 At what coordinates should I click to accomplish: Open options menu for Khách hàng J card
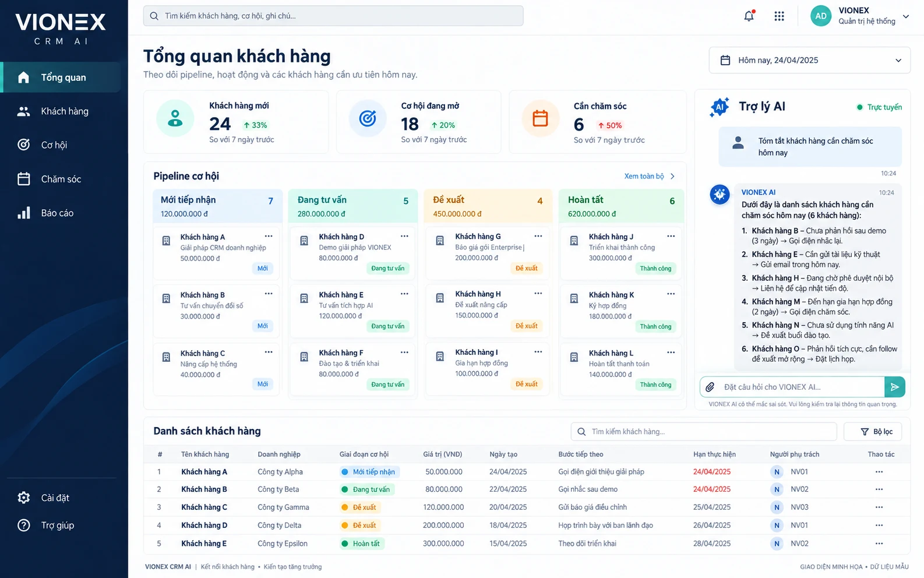[671, 236]
